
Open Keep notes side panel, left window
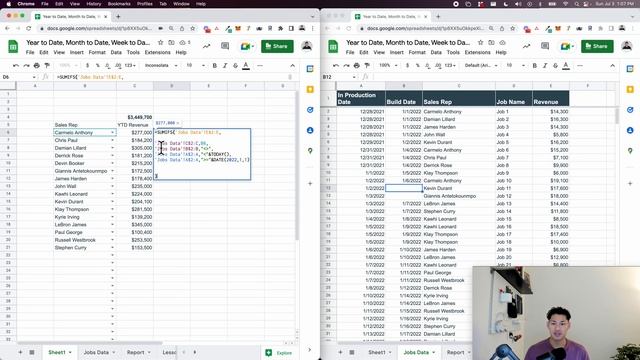(310, 89)
